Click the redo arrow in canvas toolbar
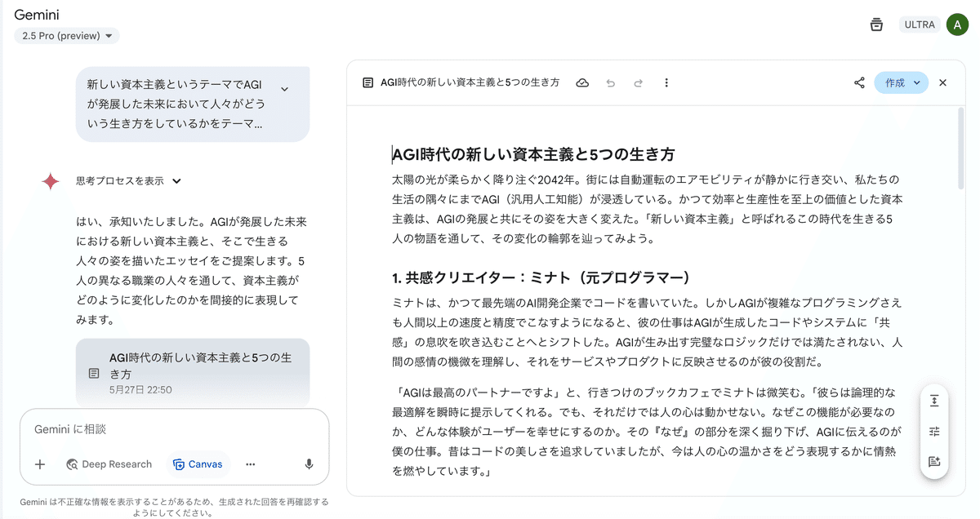 (639, 83)
